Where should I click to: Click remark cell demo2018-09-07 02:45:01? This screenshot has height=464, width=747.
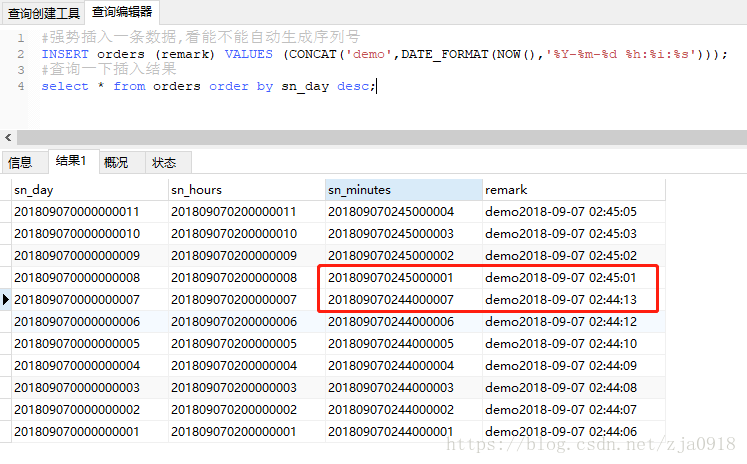(x=574, y=278)
